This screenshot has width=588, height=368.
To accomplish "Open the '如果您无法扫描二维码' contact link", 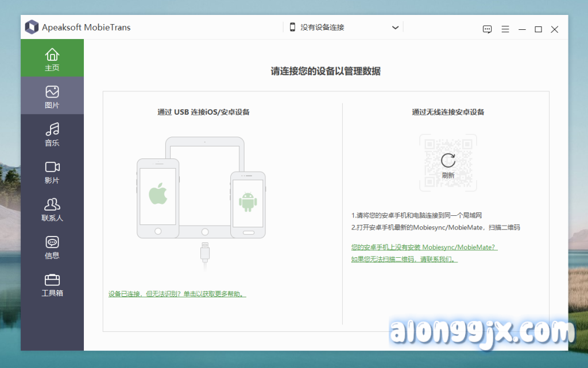I will click(x=404, y=259).
